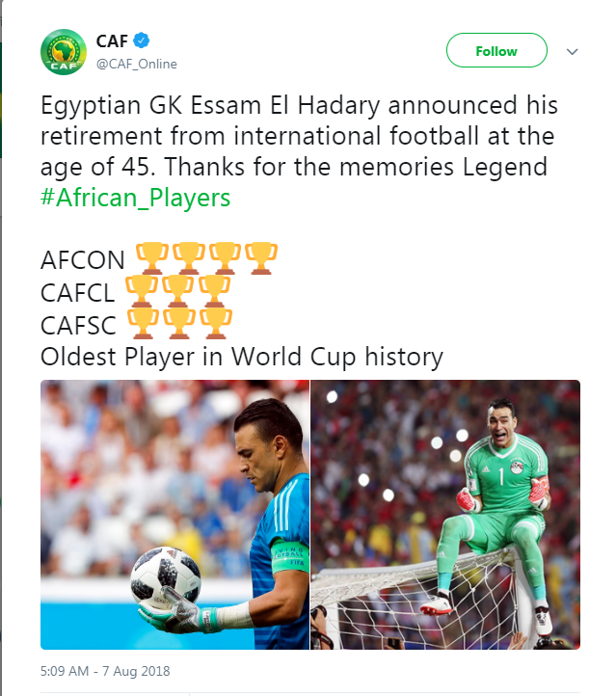The height and width of the screenshot is (696, 616).
Task: Click the last AFCON trophy emoji
Action: click(x=261, y=258)
